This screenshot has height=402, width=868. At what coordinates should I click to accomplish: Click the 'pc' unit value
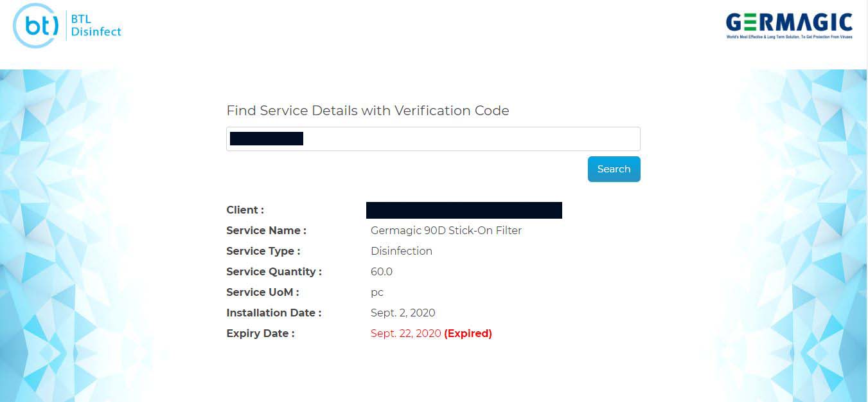(377, 292)
